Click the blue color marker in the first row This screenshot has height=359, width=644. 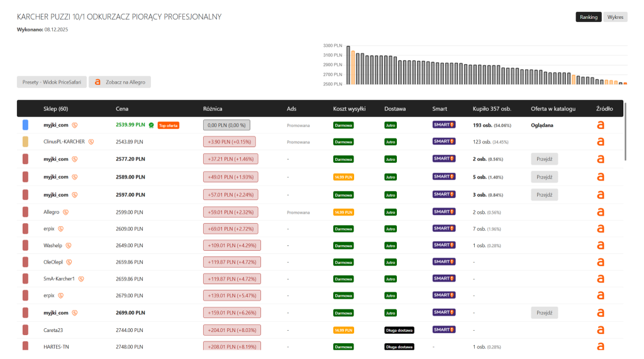[x=25, y=125]
